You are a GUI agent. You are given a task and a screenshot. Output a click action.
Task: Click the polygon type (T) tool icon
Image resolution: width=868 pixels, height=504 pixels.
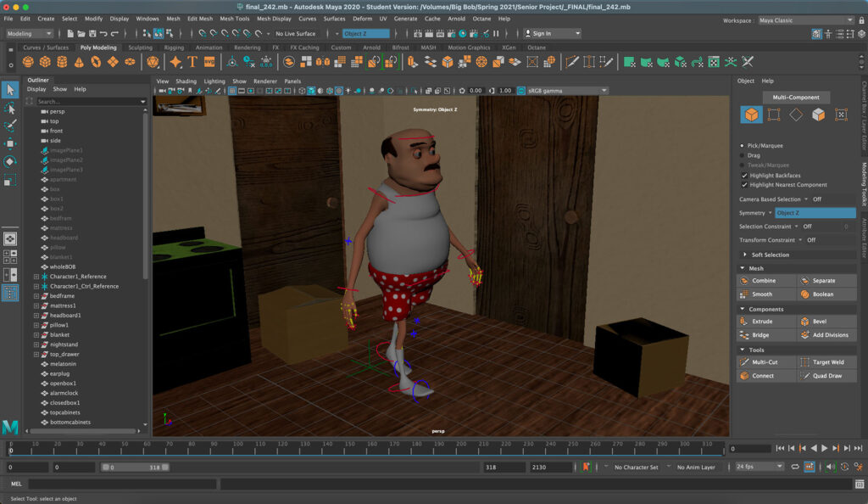(192, 62)
